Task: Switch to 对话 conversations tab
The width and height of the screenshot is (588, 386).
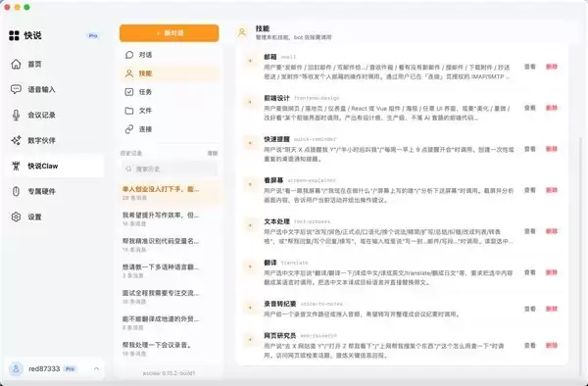Action: (170, 55)
